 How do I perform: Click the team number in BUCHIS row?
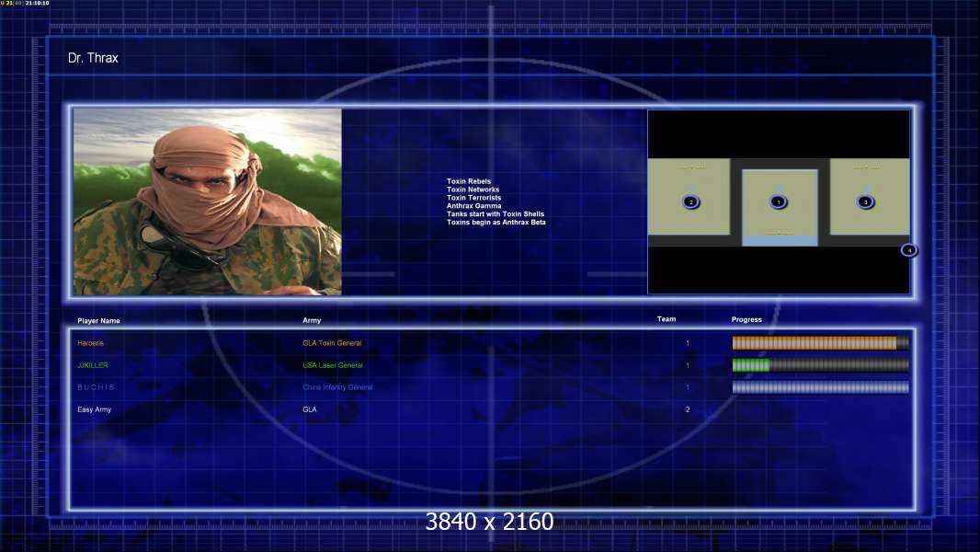(688, 387)
